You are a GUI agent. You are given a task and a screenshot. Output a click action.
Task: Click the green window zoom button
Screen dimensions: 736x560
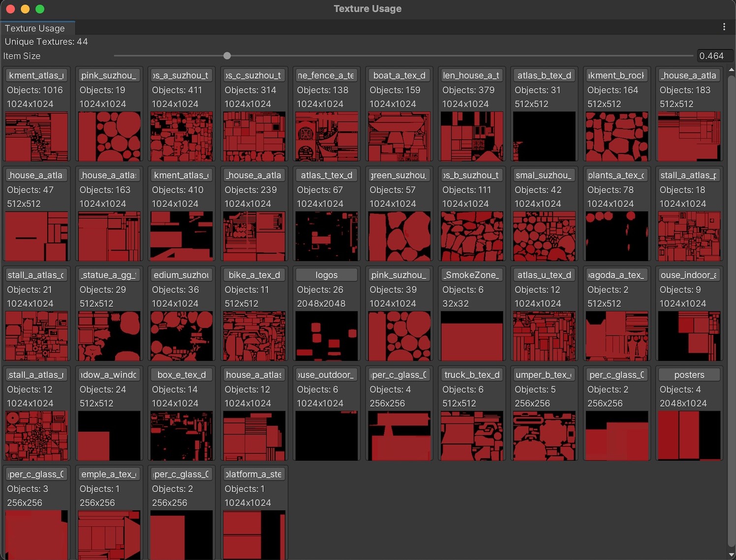(x=40, y=9)
